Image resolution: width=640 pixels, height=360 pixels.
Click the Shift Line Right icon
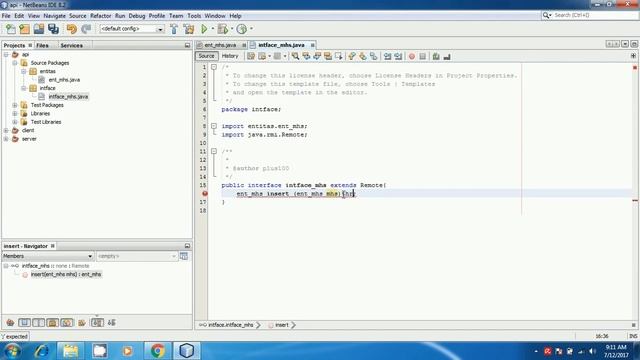point(398,56)
